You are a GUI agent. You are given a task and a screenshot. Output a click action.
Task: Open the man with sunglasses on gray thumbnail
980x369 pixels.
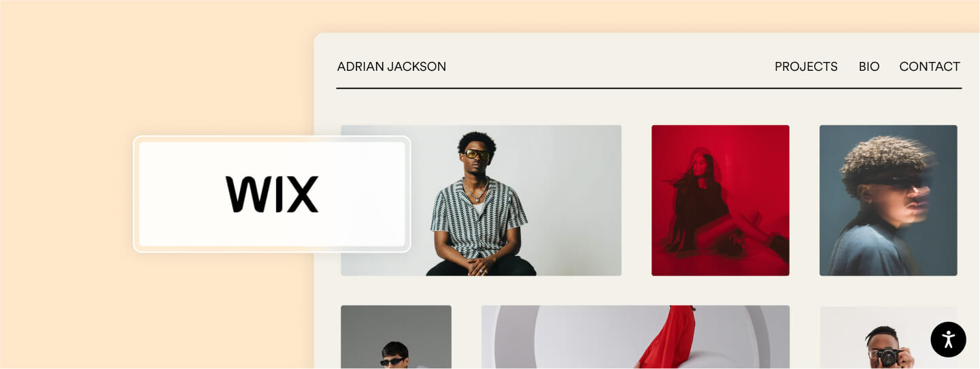coord(396,337)
